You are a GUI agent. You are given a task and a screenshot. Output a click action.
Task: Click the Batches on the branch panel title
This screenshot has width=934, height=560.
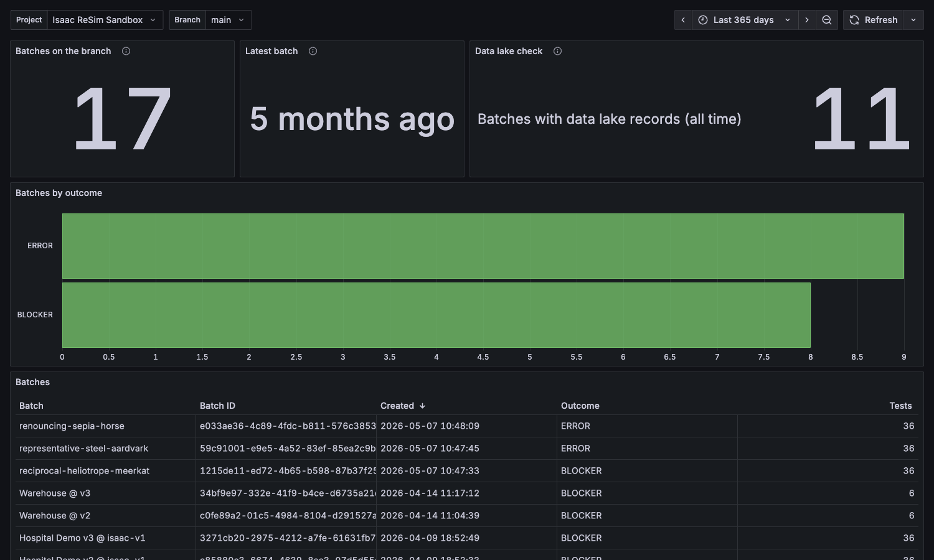(x=64, y=51)
